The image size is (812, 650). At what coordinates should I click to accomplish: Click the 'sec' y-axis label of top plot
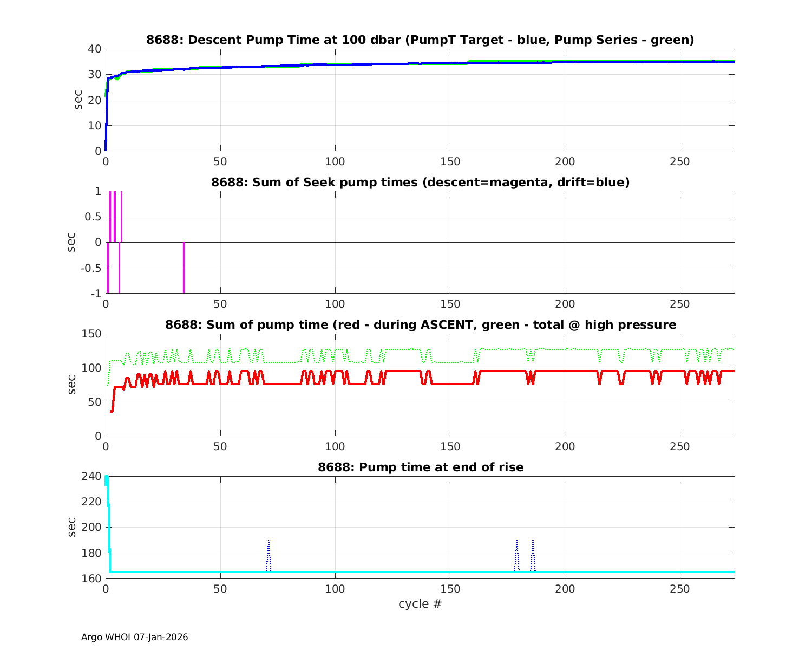pyautogui.click(x=78, y=100)
